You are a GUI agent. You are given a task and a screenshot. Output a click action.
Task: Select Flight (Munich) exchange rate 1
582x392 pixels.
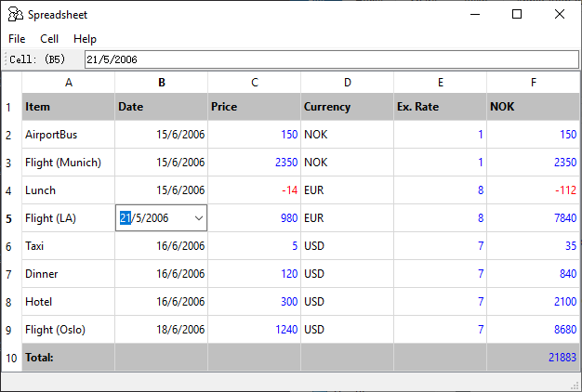440,163
